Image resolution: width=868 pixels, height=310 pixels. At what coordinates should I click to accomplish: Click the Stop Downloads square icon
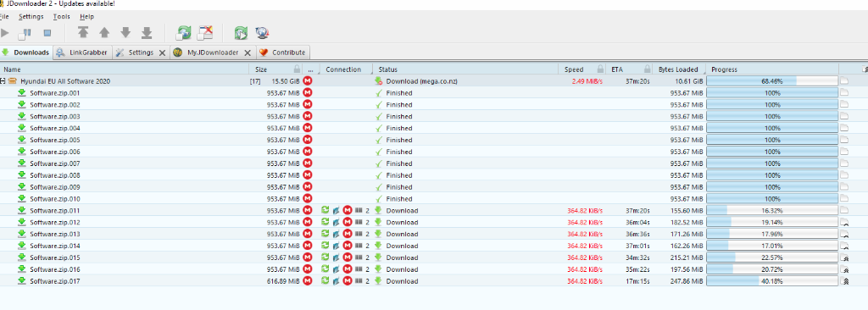point(47,33)
